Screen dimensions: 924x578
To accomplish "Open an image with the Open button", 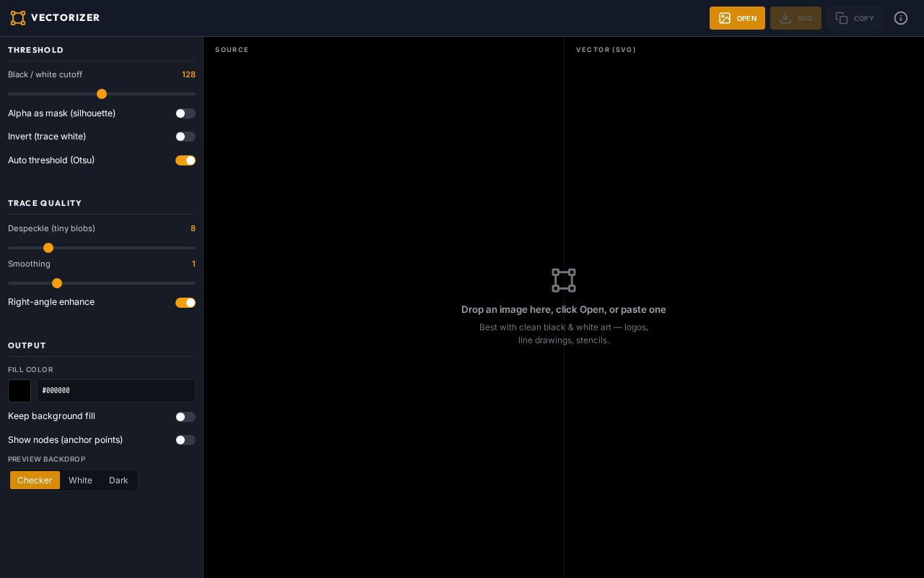I will point(737,18).
